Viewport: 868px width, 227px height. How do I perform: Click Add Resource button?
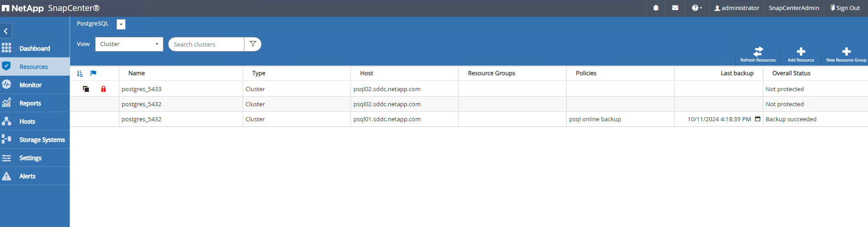801,54
